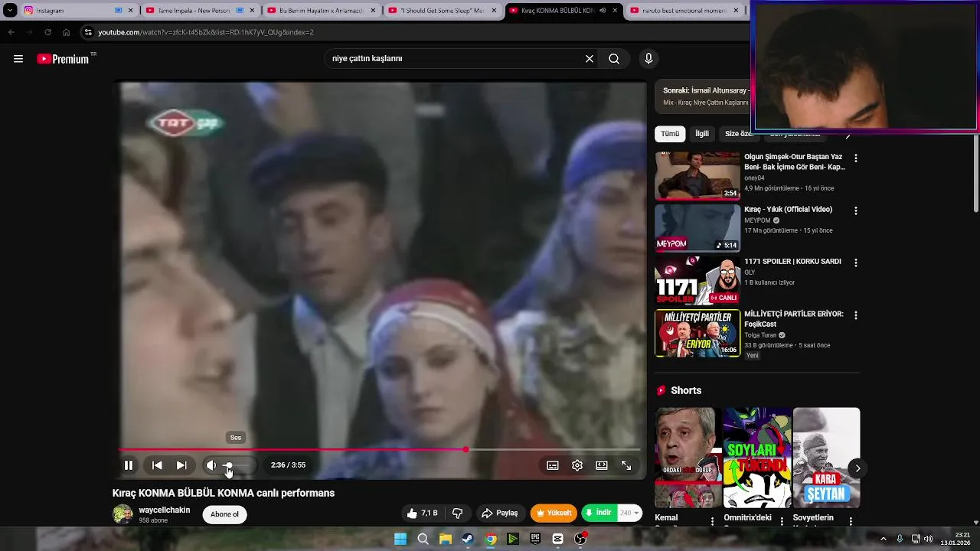Go to Chrome home page button

[x=67, y=32]
